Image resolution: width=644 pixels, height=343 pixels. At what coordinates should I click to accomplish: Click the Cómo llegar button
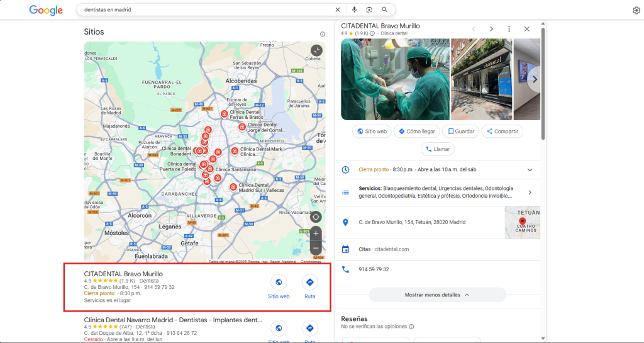point(417,132)
